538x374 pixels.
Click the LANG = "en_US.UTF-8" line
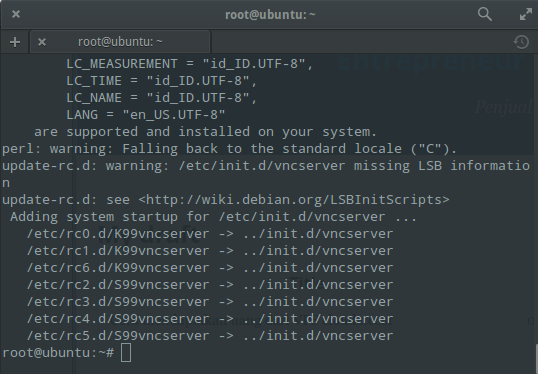click(146, 115)
